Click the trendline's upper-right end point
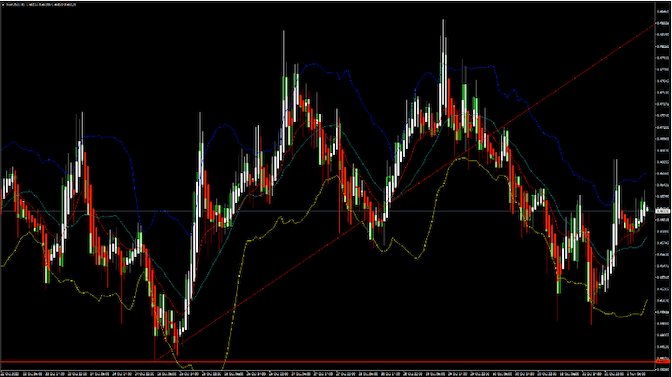Image resolution: width=672 pixels, height=377 pixels. click(654, 24)
